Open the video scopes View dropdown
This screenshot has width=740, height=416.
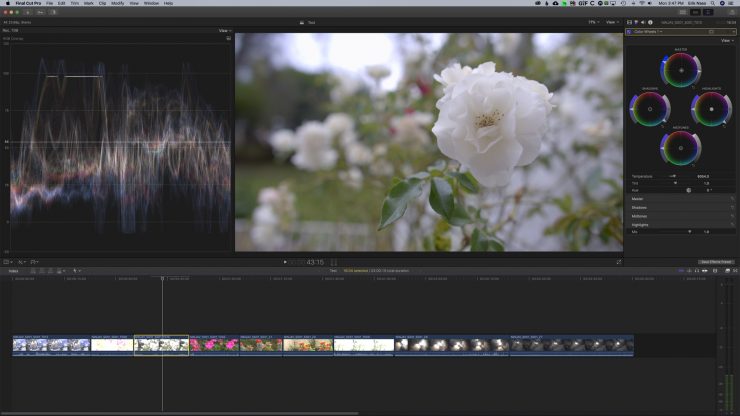click(224, 31)
